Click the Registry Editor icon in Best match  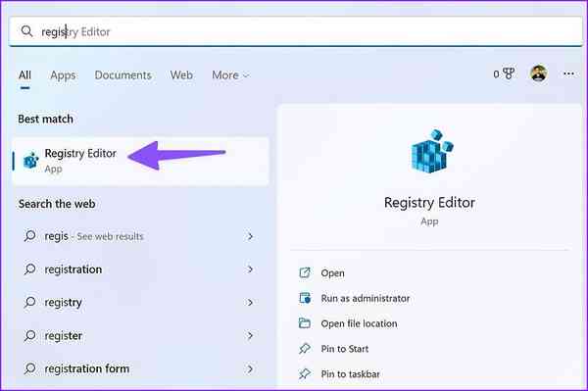click(x=30, y=161)
